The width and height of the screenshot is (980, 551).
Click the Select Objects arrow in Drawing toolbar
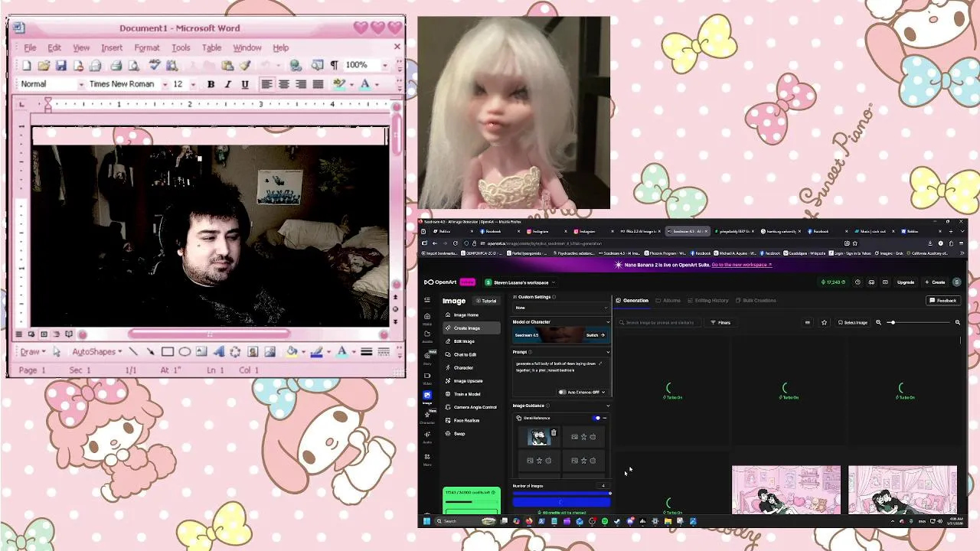(56, 352)
